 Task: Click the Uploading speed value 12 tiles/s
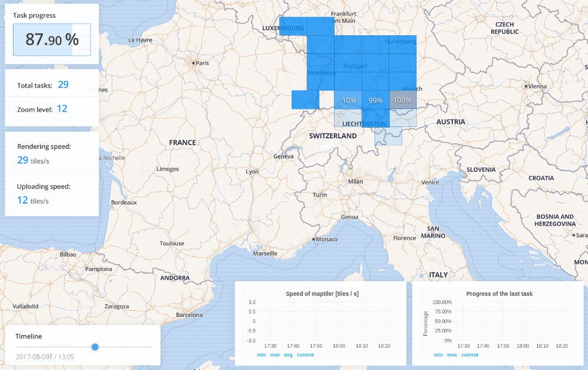[33, 201]
